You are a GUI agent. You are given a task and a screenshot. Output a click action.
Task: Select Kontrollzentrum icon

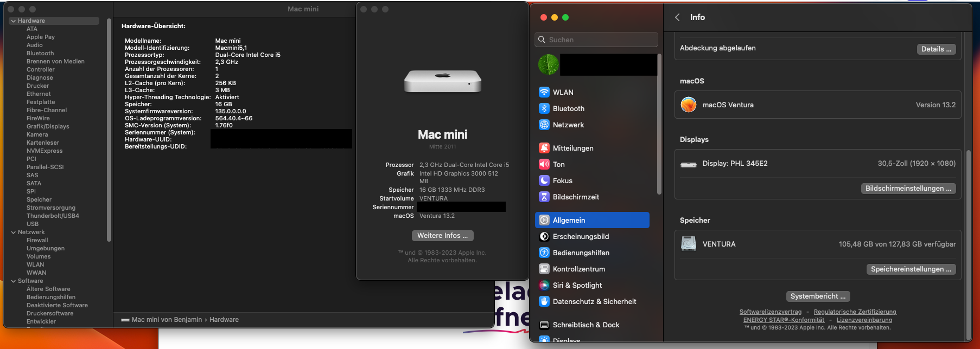point(544,269)
